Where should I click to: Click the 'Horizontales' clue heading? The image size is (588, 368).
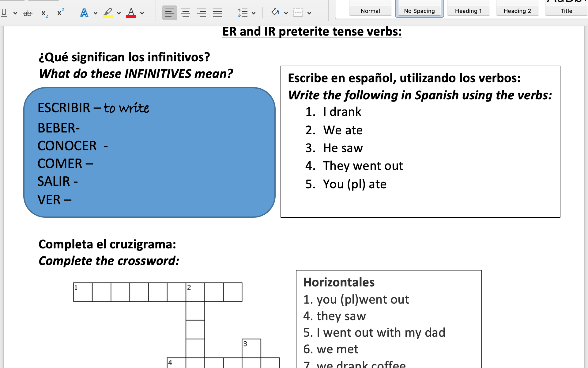click(339, 282)
